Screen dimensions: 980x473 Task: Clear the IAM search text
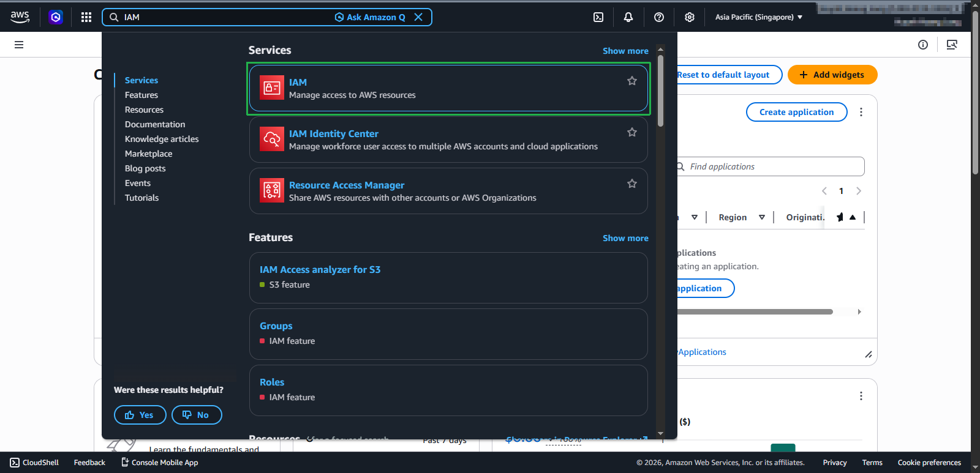(418, 17)
